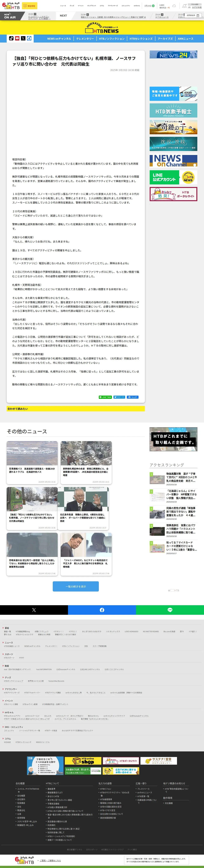Open the HTBがこれまでに取り組んだ企画 banner
This screenshot has height=868, width=204.
tap(173, 439)
